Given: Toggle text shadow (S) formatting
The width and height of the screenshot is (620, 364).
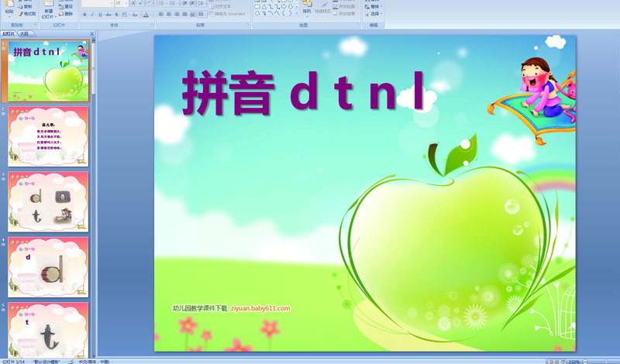Looking at the screenshot, I should click(116, 15).
